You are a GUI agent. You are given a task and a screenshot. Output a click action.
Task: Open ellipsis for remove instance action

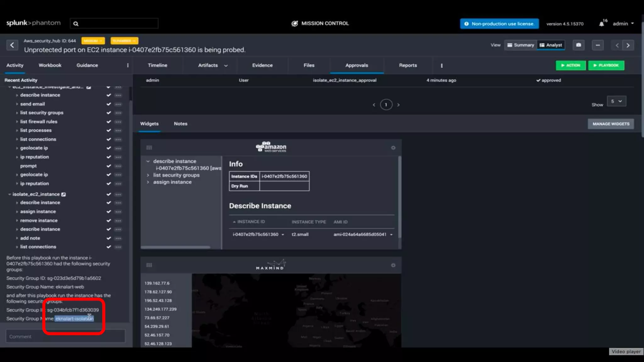click(x=118, y=221)
